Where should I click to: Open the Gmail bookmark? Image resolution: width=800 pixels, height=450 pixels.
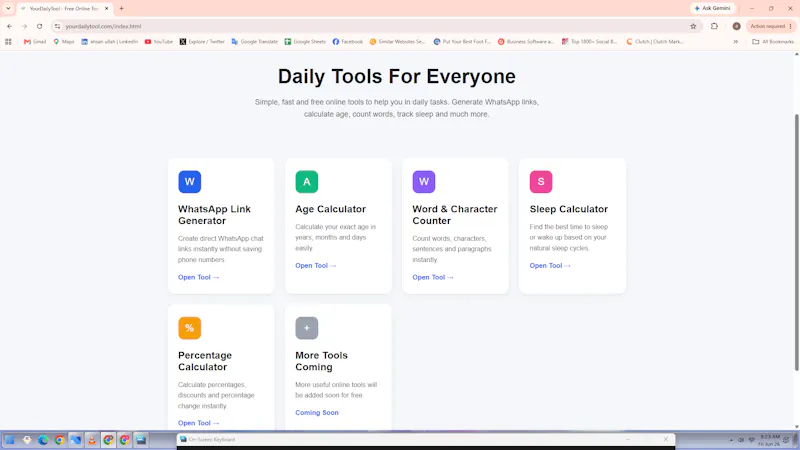[x=35, y=42]
